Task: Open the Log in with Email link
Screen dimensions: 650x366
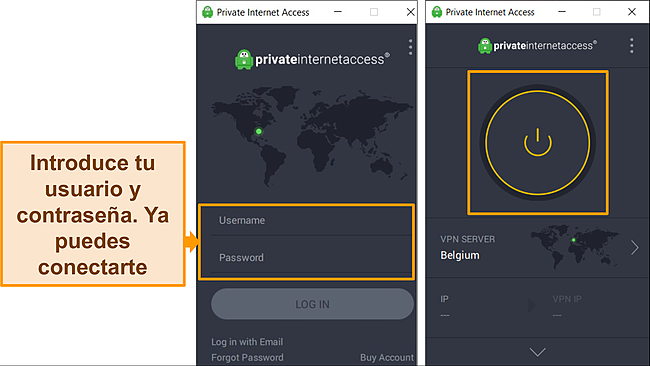Action: 247,342
